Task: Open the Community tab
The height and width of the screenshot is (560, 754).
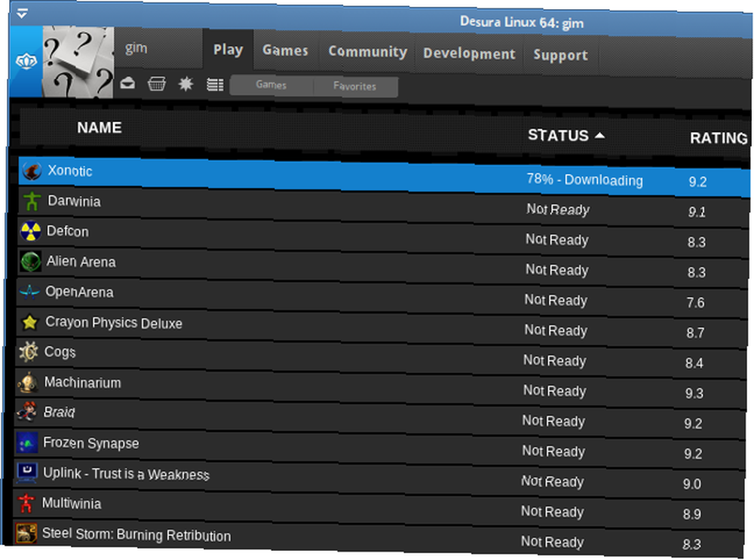Action: [368, 52]
